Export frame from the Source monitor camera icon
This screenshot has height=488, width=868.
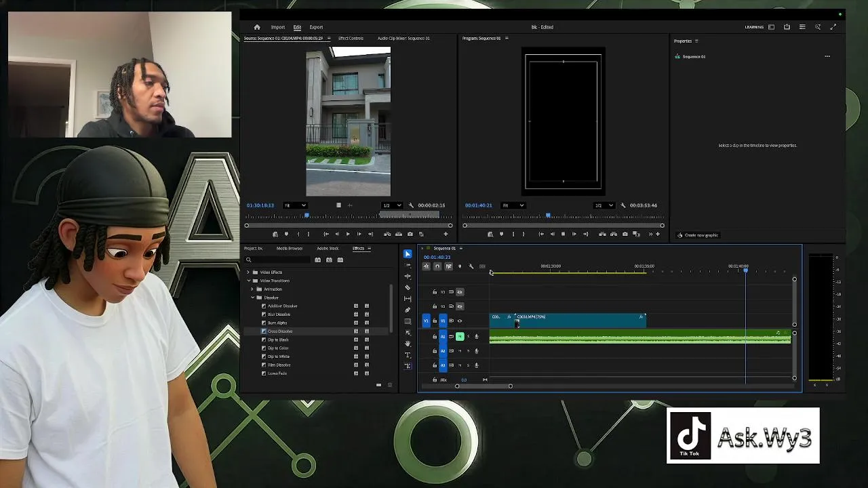tap(410, 235)
